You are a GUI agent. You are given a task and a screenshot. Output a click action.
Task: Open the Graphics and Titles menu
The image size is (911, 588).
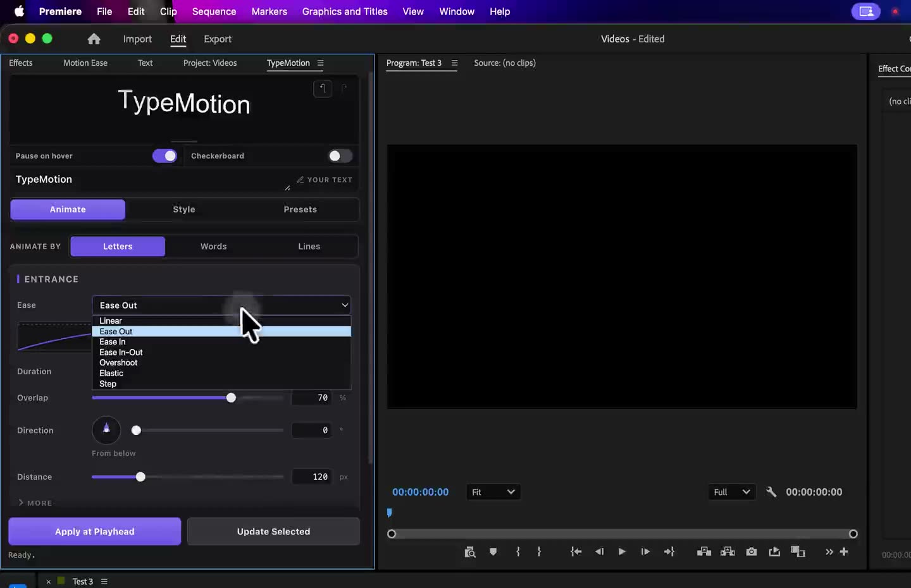pos(345,11)
